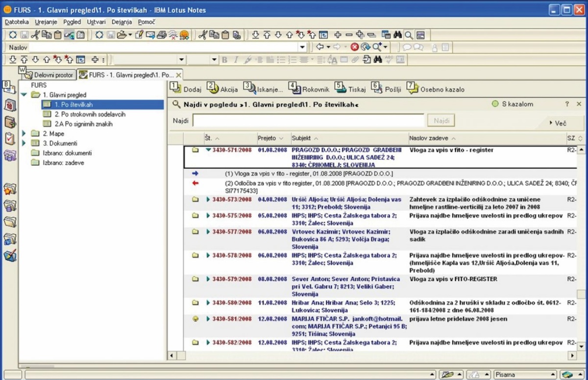
Task: Click the binoculars find icon in top toolbar
Action: point(398,35)
